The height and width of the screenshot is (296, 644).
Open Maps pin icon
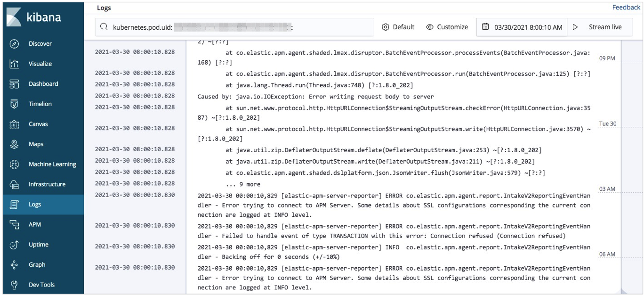tap(14, 144)
